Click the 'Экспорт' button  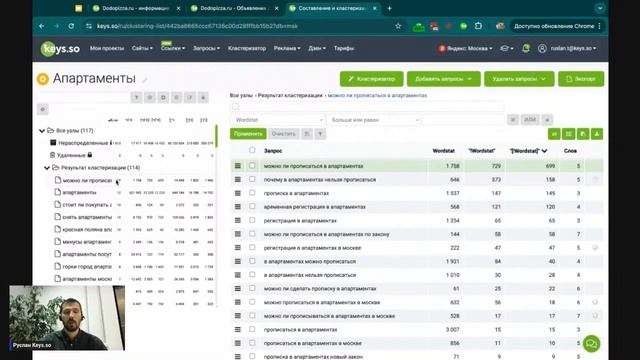coord(581,79)
